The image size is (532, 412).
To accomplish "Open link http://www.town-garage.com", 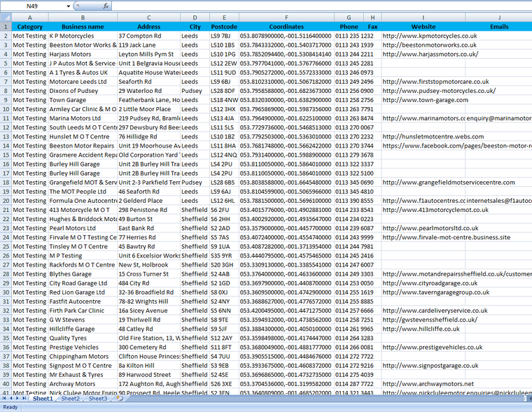I will 425,100.
